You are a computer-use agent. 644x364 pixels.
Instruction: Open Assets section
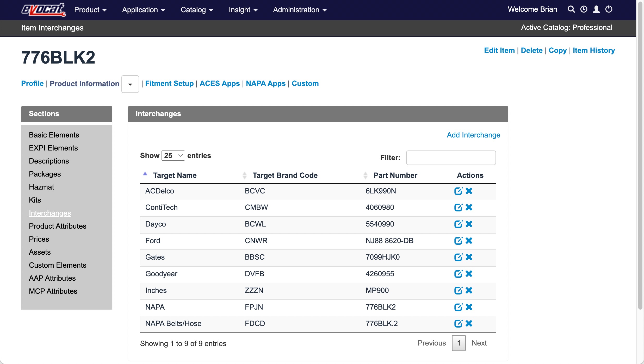tap(40, 252)
